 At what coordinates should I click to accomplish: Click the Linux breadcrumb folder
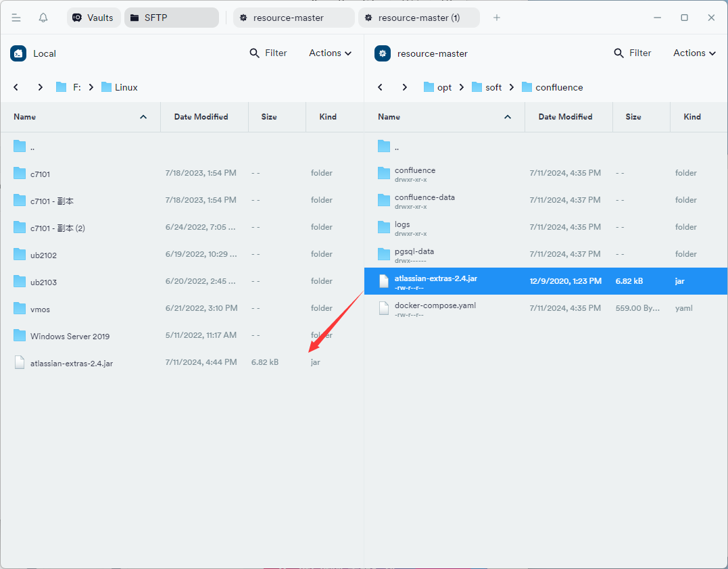(120, 87)
